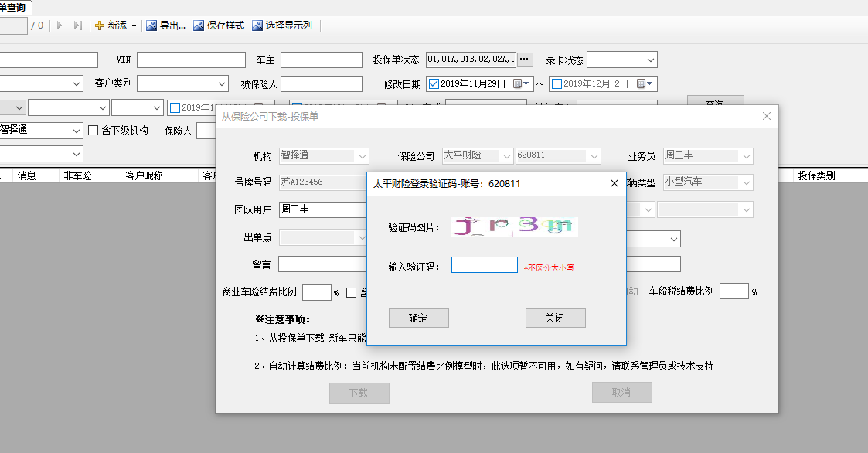This screenshot has height=453, width=868.
Task: Expand the 保险公司 太平财险 dropdown
Action: point(506,156)
